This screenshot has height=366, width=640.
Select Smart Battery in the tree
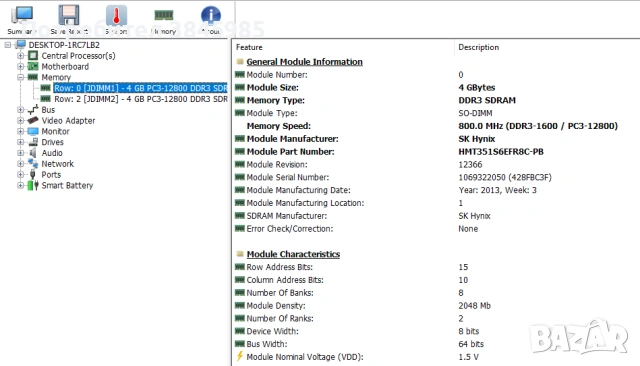67,185
